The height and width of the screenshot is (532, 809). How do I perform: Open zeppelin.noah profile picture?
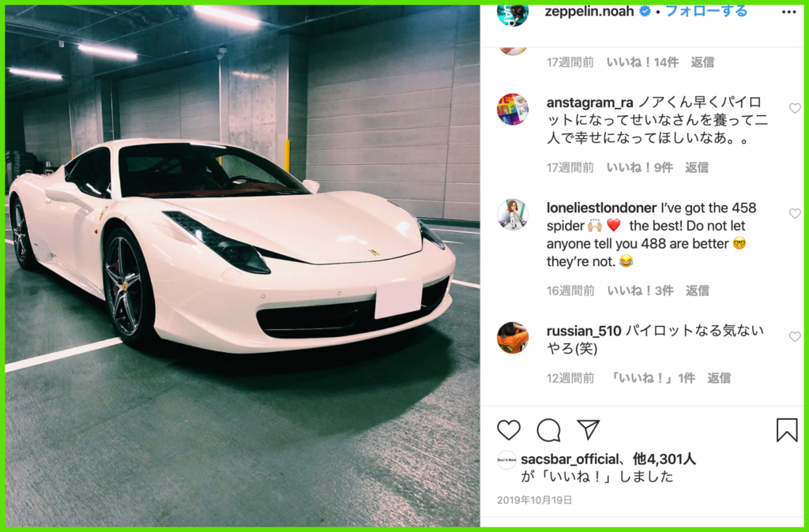tap(512, 13)
